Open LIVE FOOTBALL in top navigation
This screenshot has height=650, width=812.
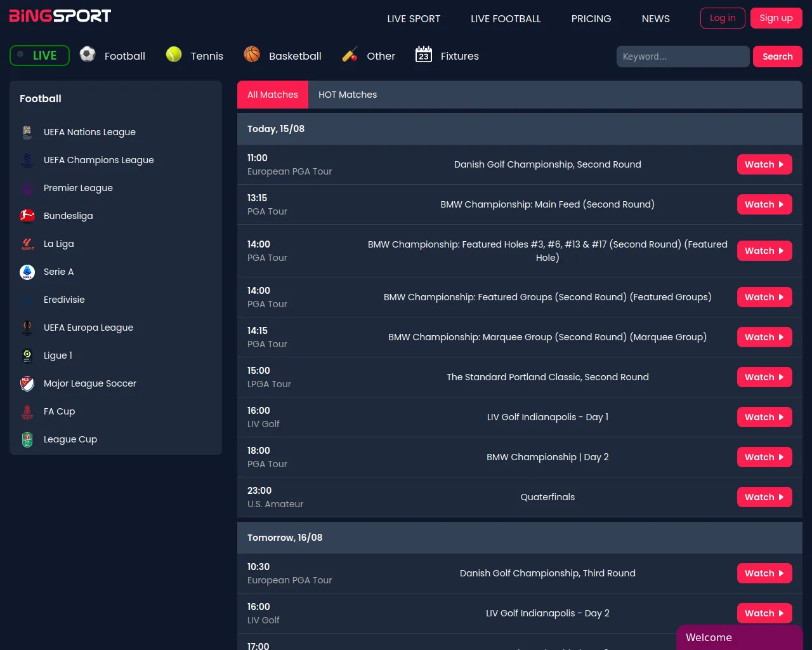point(506,18)
